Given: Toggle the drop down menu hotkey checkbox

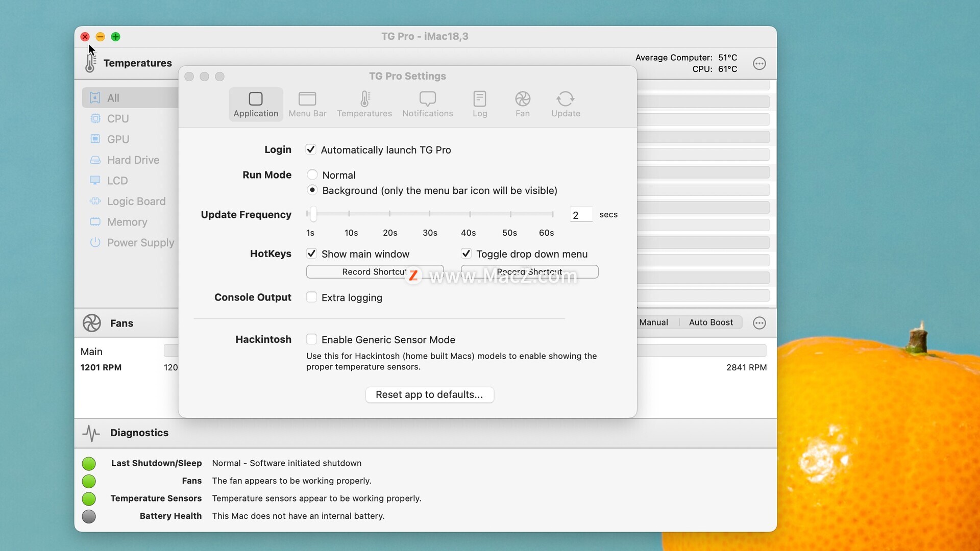Looking at the screenshot, I should (466, 254).
